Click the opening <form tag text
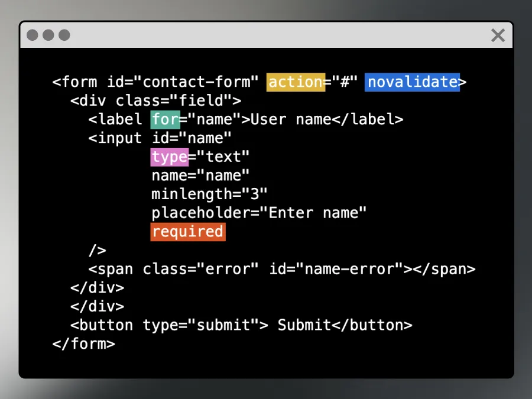532x399 pixels. pos(74,82)
